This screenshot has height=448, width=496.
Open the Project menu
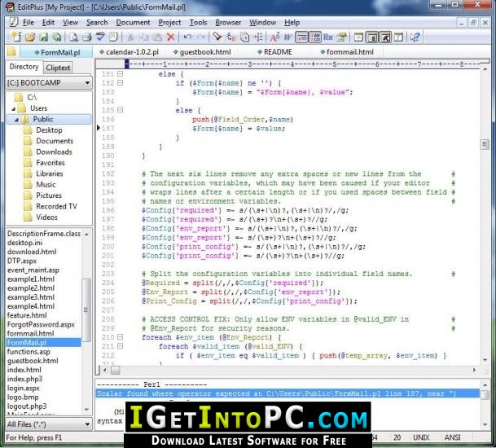169,23
